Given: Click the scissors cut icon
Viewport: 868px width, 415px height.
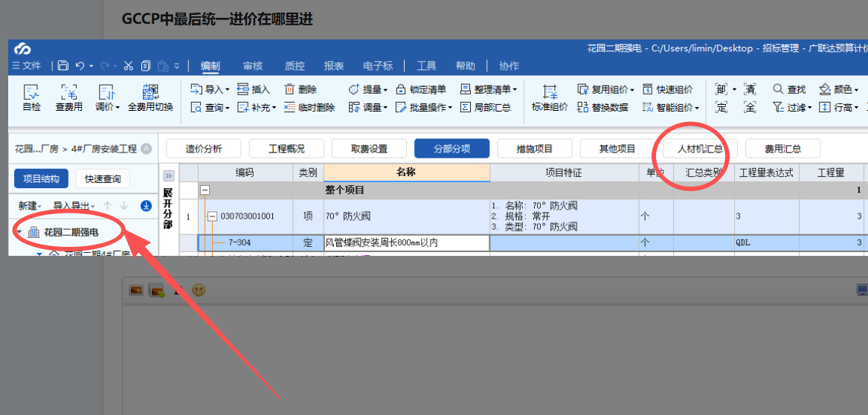Looking at the screenshot, I should coord(129,66).
